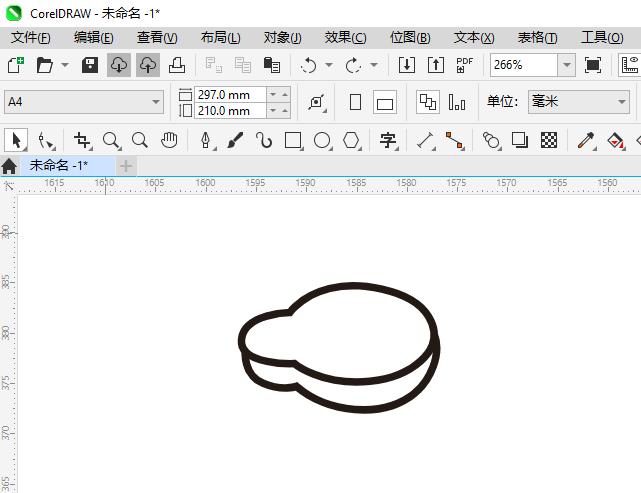Viewport: 641px width, 493px height.
Task: Increase page width with up stepper
Action: pyautogui.click(x=285, y=95)
